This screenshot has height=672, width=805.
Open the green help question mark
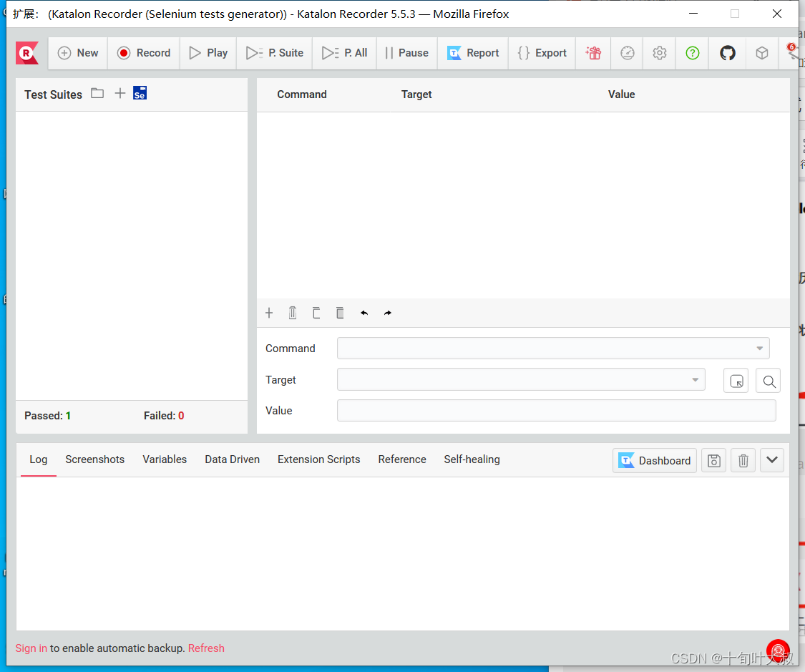693,53
